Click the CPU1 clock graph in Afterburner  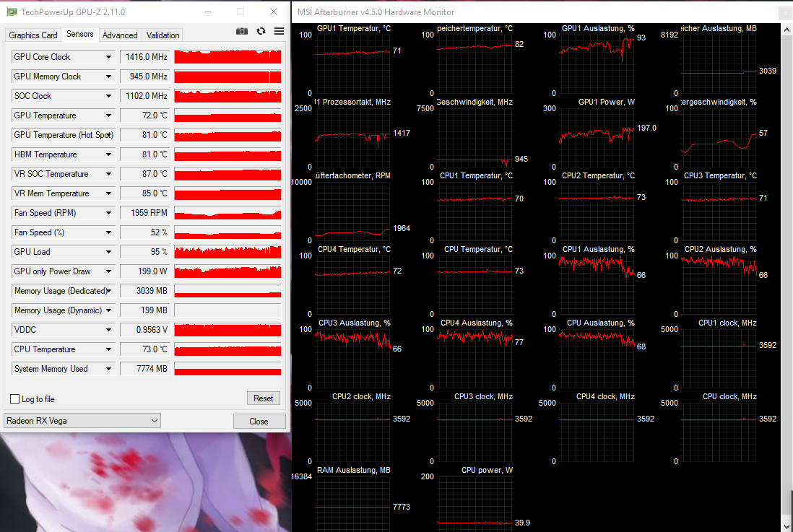[719, 358]
